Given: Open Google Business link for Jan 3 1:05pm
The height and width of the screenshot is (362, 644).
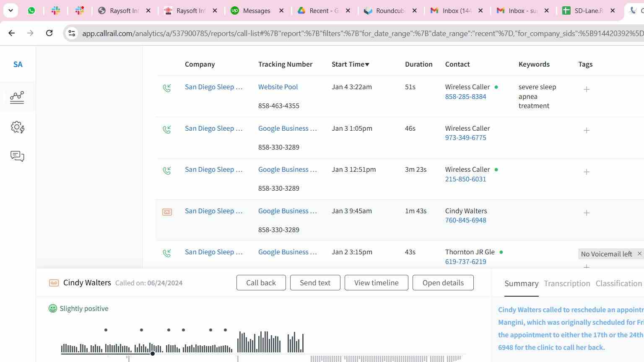Looking at the screenshot, I should click(288, 128).
